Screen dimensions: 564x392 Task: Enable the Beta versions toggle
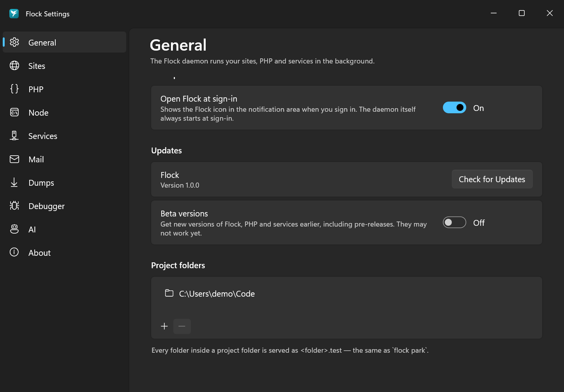tap(455, 222)
